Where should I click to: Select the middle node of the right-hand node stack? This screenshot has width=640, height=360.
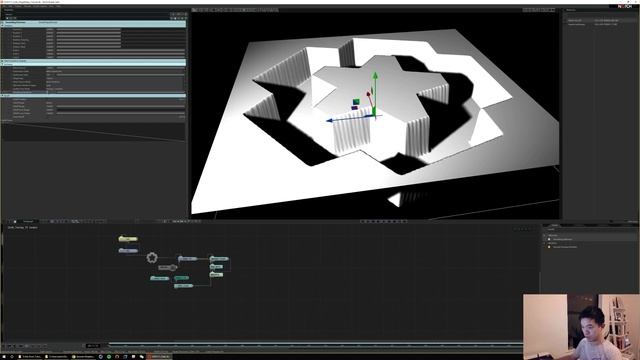(216, 267)
